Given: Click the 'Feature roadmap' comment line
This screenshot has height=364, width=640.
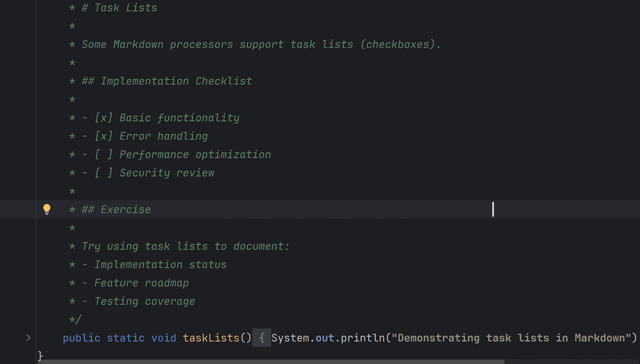Looking at the screenshot, I should (x=142, y=283).
